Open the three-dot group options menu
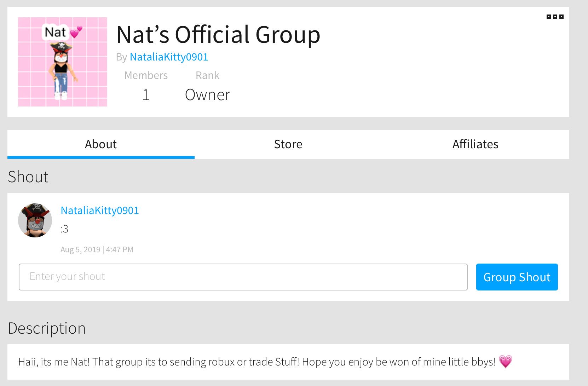Screen dimensions: 588x386 [x=555, y=17]
